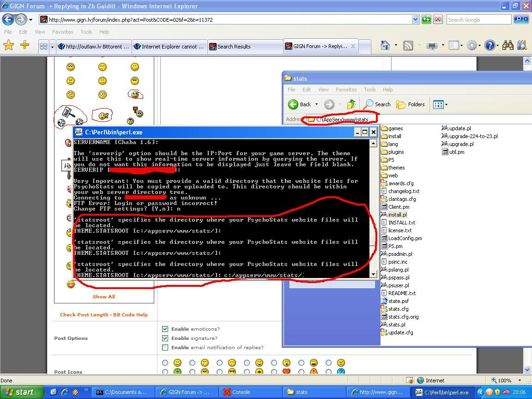Switch to the Search Results tab

pos(245,47)
